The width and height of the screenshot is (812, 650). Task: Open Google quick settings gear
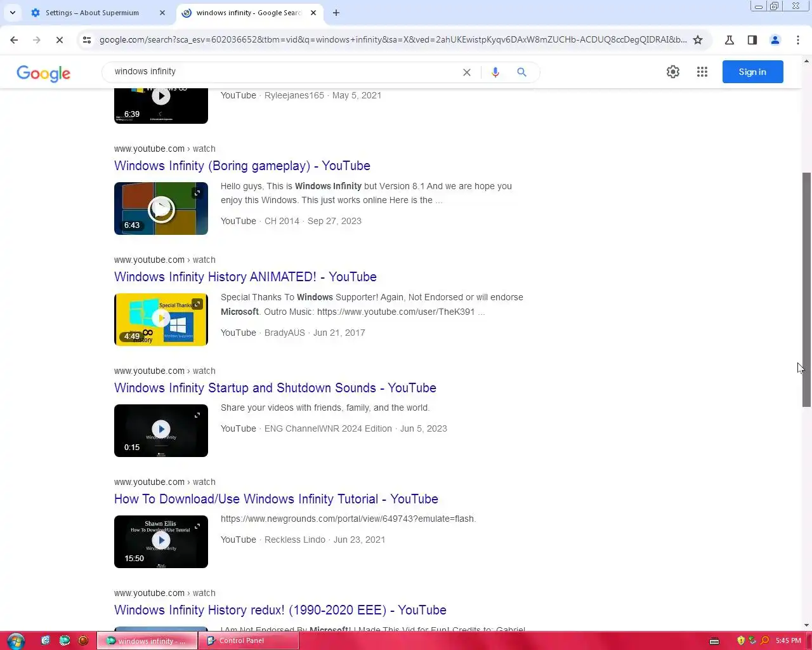[673, 72]
